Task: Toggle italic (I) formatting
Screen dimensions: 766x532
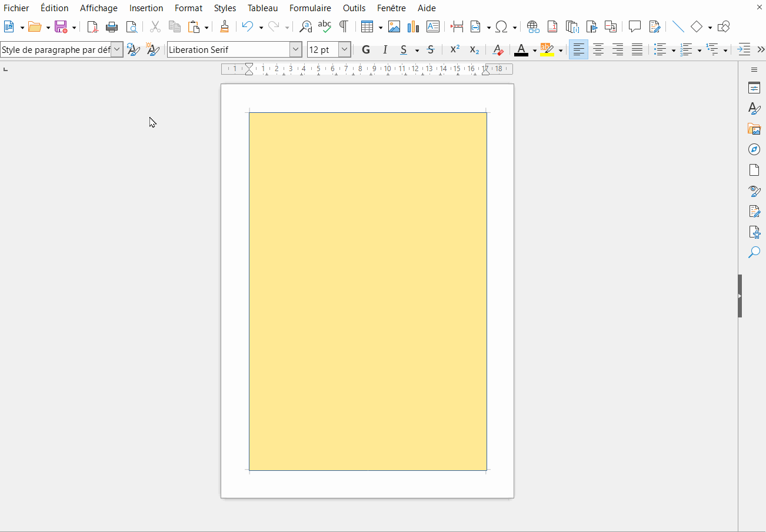Action: (385, 50)
